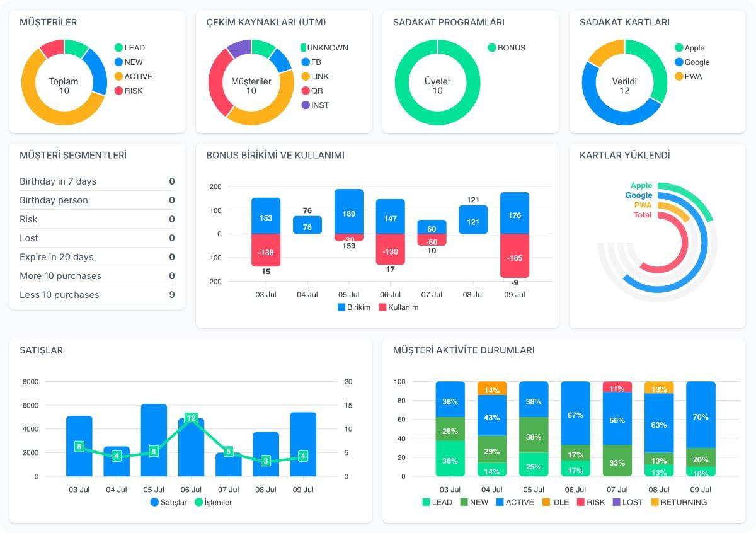Select 'Expire in 20 days' segment
Screen dimensions: 756x533
point(97,257)
